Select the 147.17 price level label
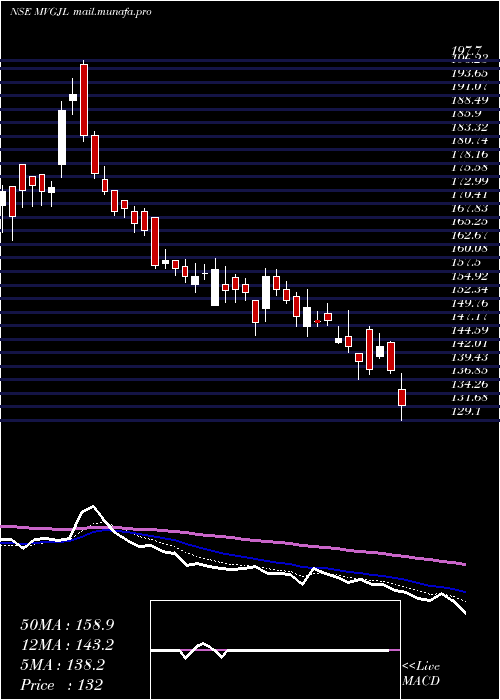Viewport: 500px width, 700px height. (469, 317)
